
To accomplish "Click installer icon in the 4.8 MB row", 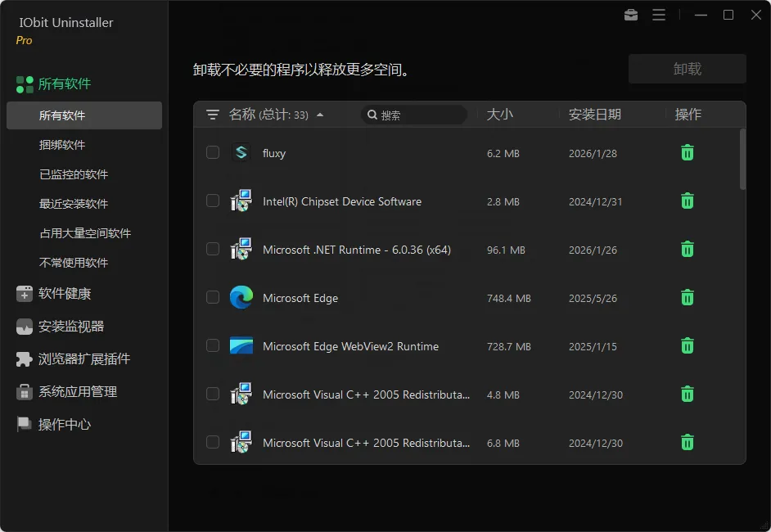I will (241, 394).
